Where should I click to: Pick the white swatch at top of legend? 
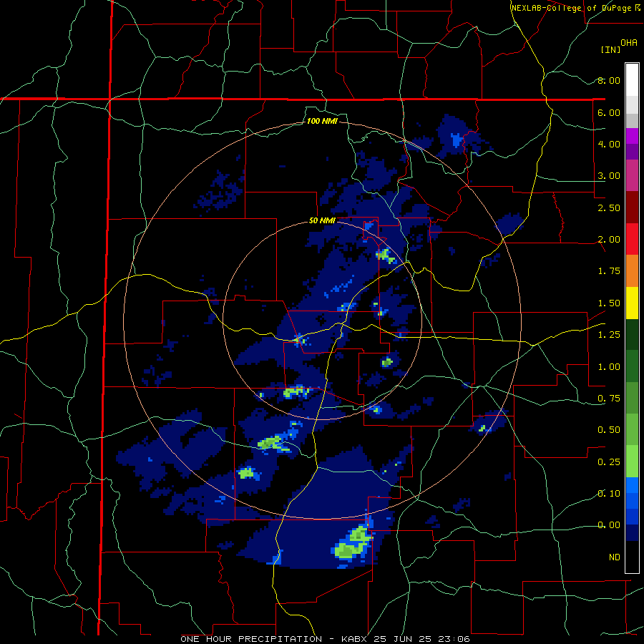pyautogui.click(x=632, y=80)
